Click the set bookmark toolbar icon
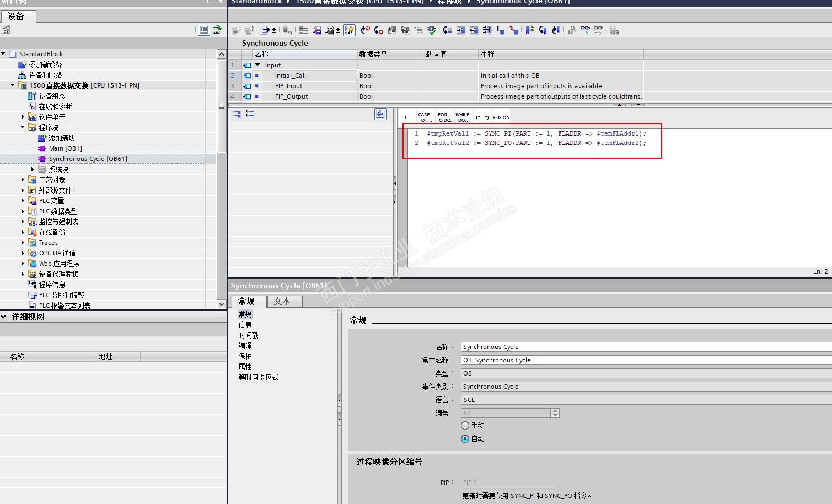Screen dimensions: 832x504 tap(529, 30)
